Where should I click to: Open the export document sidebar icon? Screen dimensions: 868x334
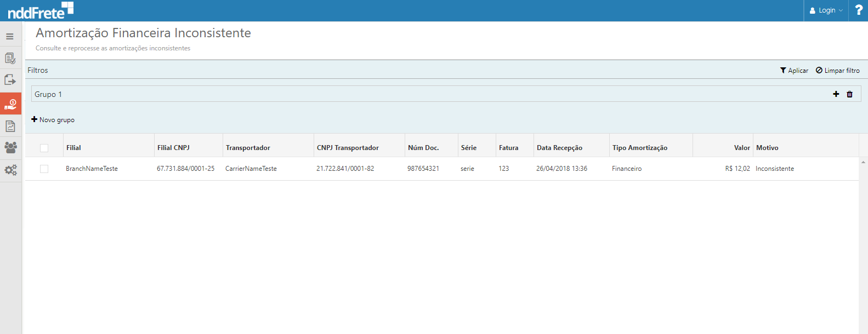[10, 80]
